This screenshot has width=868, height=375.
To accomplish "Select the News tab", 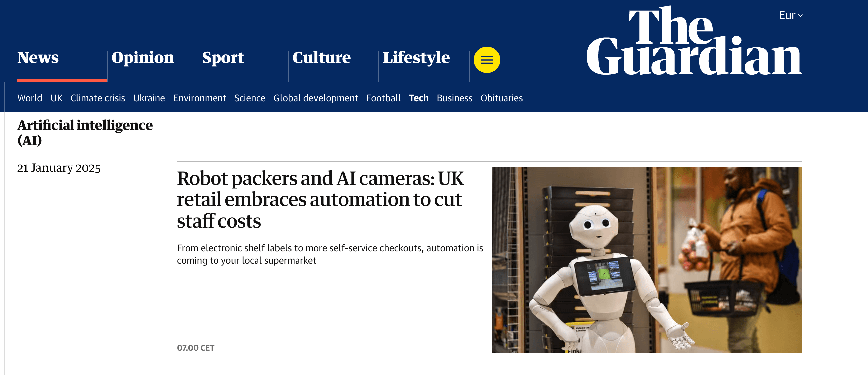I will click(38, 57).
